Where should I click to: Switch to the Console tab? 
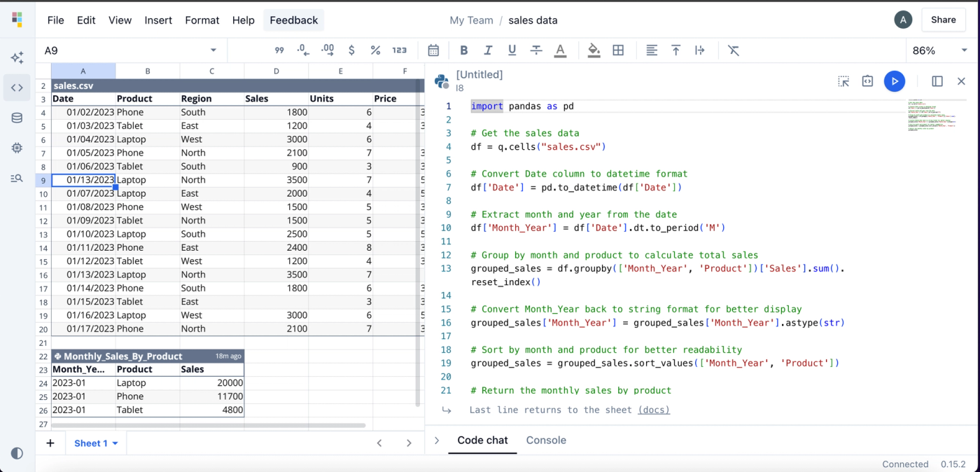(546, 440)
